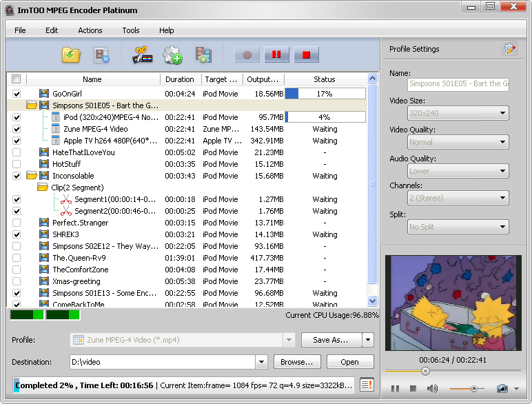Open the Actions menu
Viewport: 532px width, 404px height.
click(x=90, y=30)
